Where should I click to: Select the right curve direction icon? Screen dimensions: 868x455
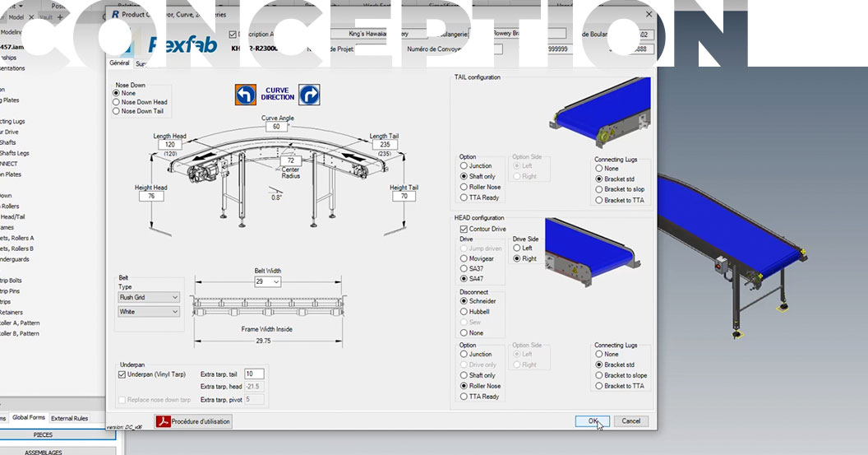point(309,95)
